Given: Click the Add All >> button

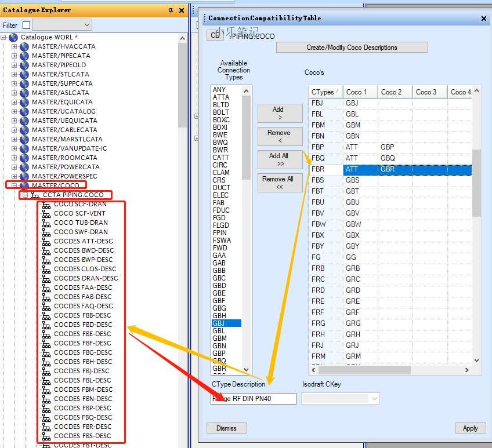Looking at the screenshot, I should (280, 159).
